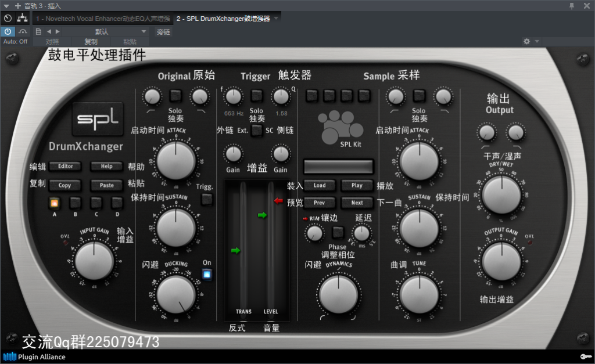Image resolution: width=595 pixels, height=364 pixels.
Task: Toggle the plugin power bypass button
Action: click(x=8, y=31)
